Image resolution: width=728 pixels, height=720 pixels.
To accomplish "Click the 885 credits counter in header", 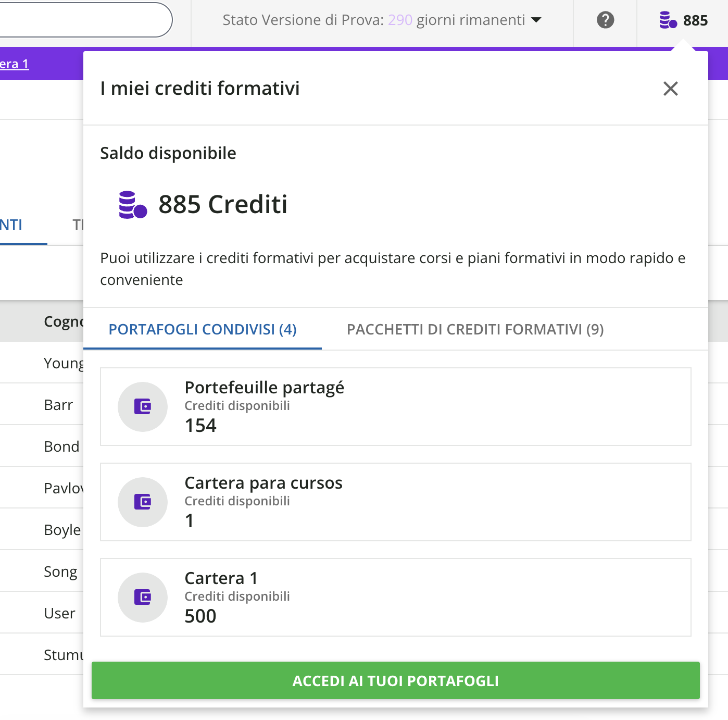I will [x=695, y=20].
